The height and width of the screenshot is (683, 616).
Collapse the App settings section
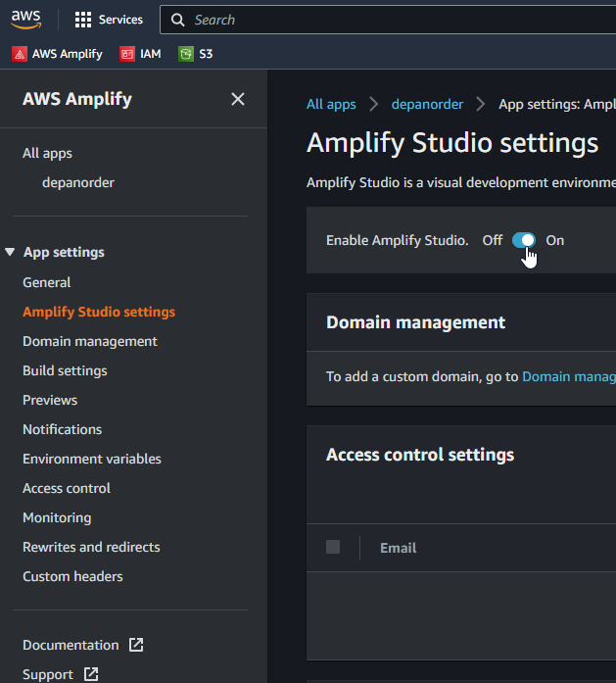click(10, 252)
